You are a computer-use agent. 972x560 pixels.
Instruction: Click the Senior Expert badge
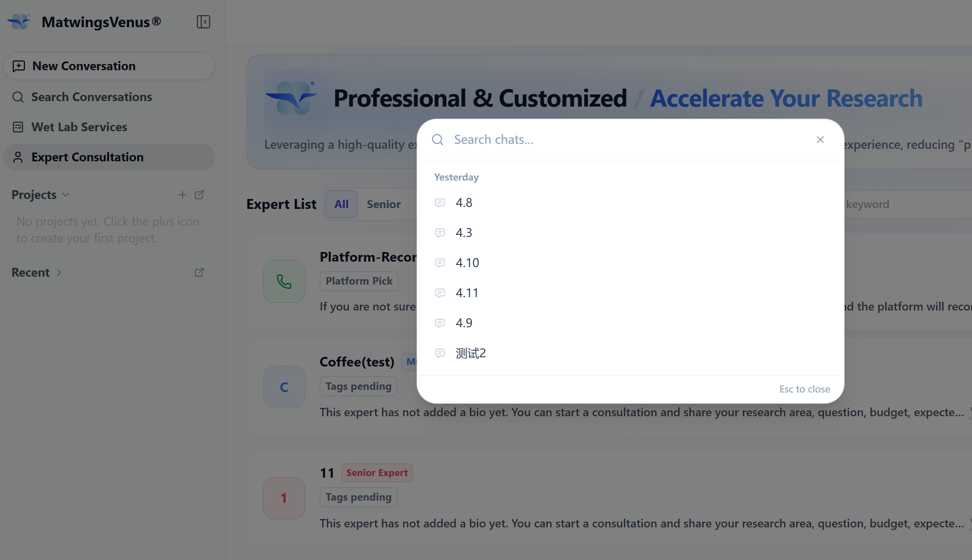pos(377,473)
